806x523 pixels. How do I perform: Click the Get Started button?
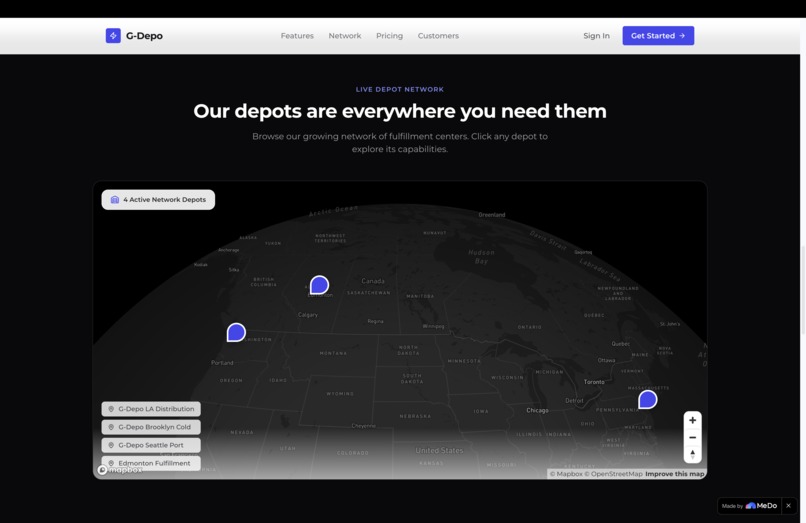[658, 35]
